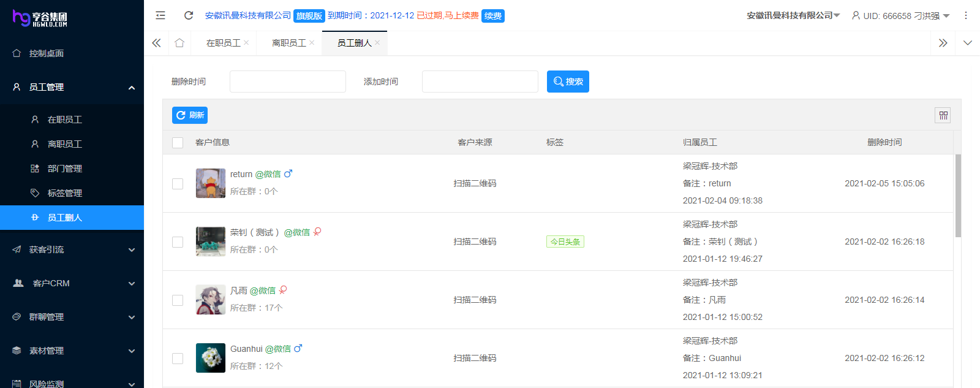Viewport: 980px width, 388px height.
Task: Tick the select-all checkbox in table header
Action: tap(178, 143)
